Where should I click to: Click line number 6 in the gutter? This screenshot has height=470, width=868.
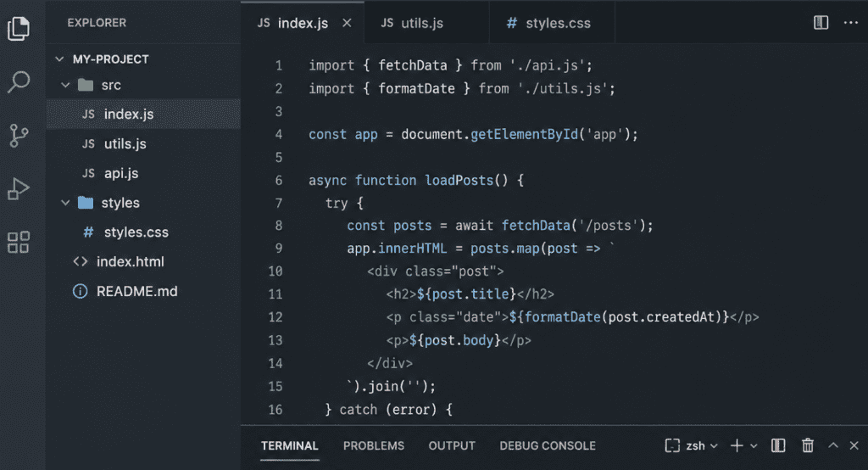point(278,180)
